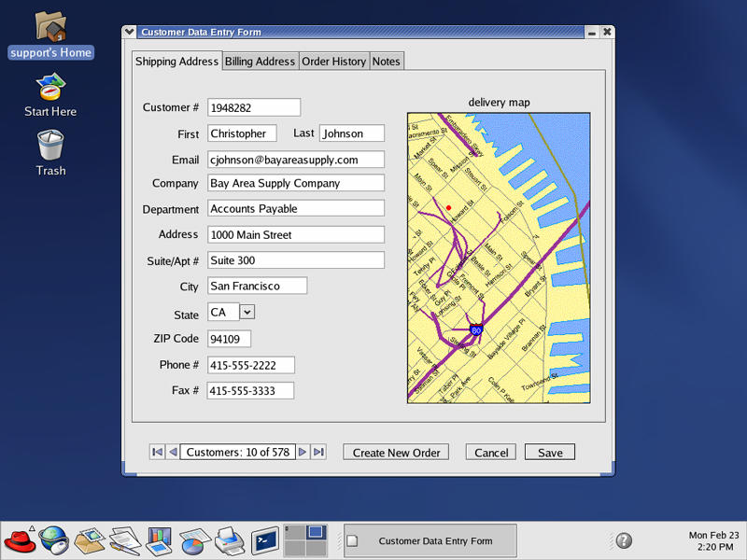Open the Trash desktop icon

click(x=51, y=152)
